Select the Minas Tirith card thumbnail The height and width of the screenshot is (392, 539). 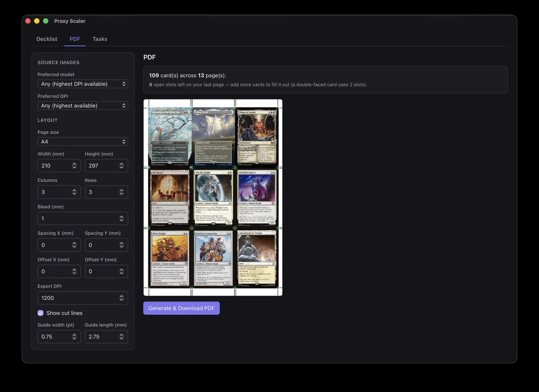click(213, 137)
